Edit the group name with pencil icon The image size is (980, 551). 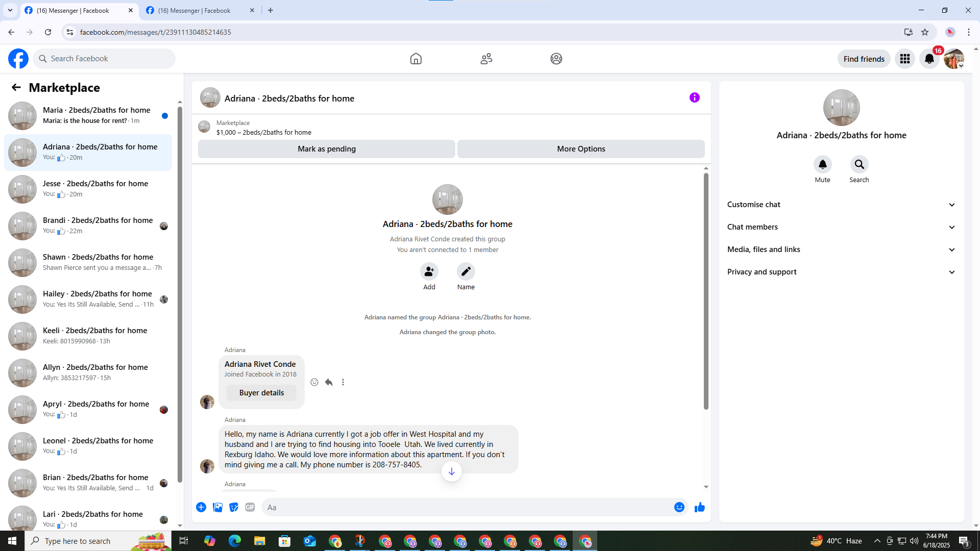(x=466, y=271)
